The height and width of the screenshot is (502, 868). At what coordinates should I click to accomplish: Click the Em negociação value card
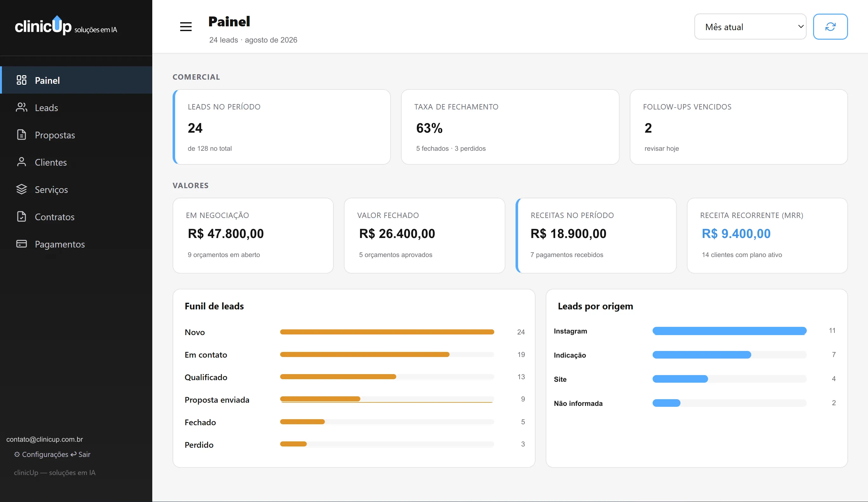(253, 235)
